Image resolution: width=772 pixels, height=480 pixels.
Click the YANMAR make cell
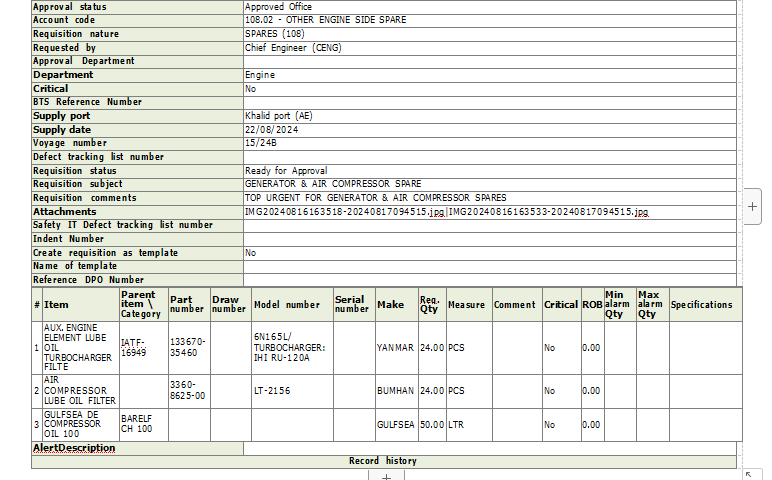point(394,348)
